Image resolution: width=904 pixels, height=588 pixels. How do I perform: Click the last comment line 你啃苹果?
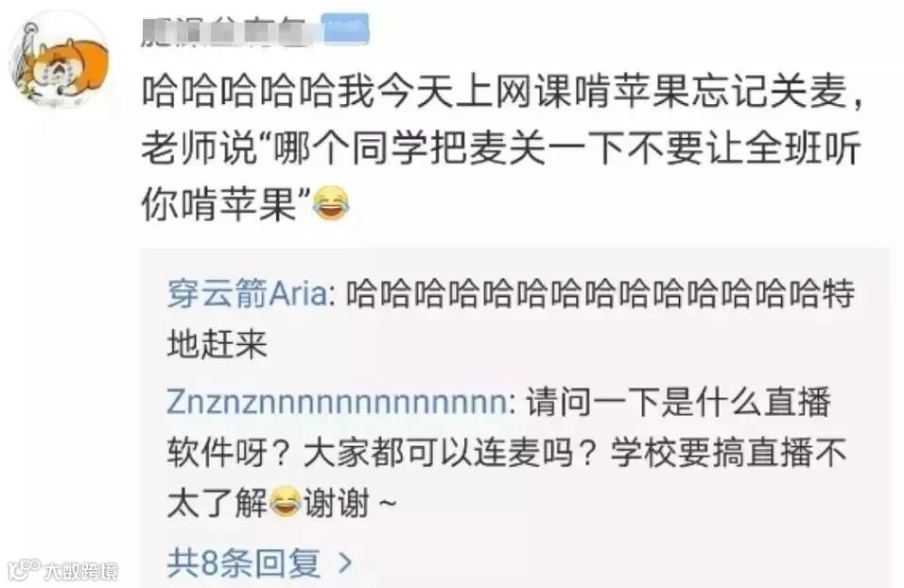[x=225, y=203]
